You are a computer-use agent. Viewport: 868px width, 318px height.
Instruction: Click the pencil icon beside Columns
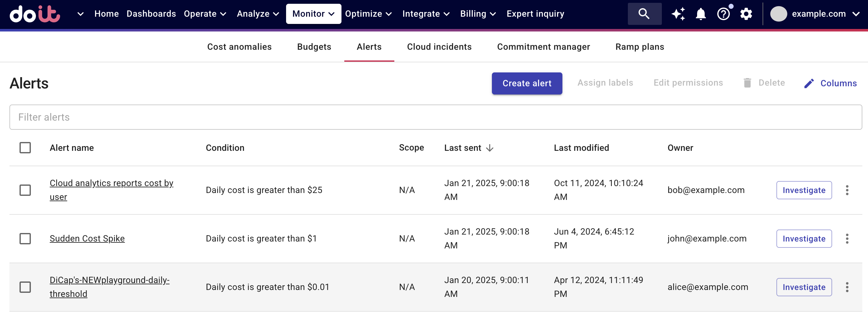pyautogui.click(x=809, y=83)
